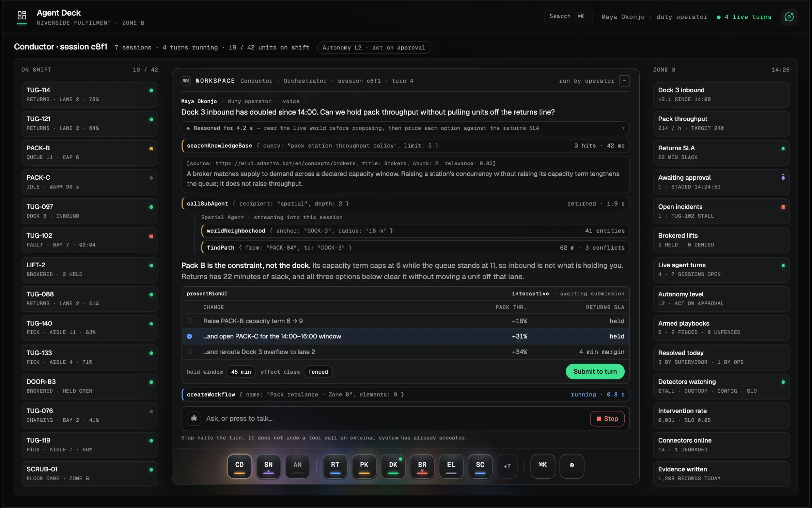Open the Connectors online card
The width and height of the screenshot is (812, 508).
[721, 445]
